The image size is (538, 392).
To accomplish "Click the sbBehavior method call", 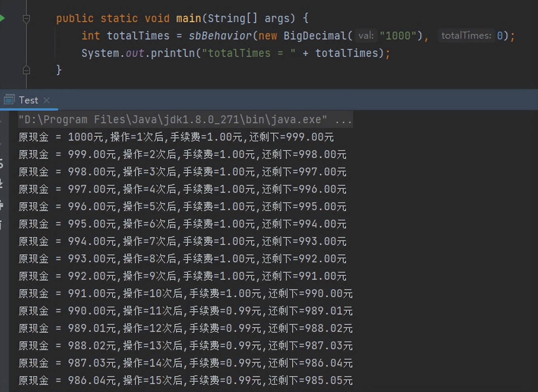I will pos(220,36).
